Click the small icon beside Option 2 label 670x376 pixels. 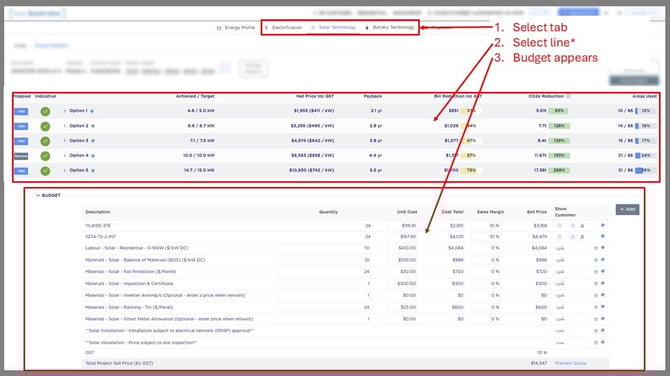point(93,126)
